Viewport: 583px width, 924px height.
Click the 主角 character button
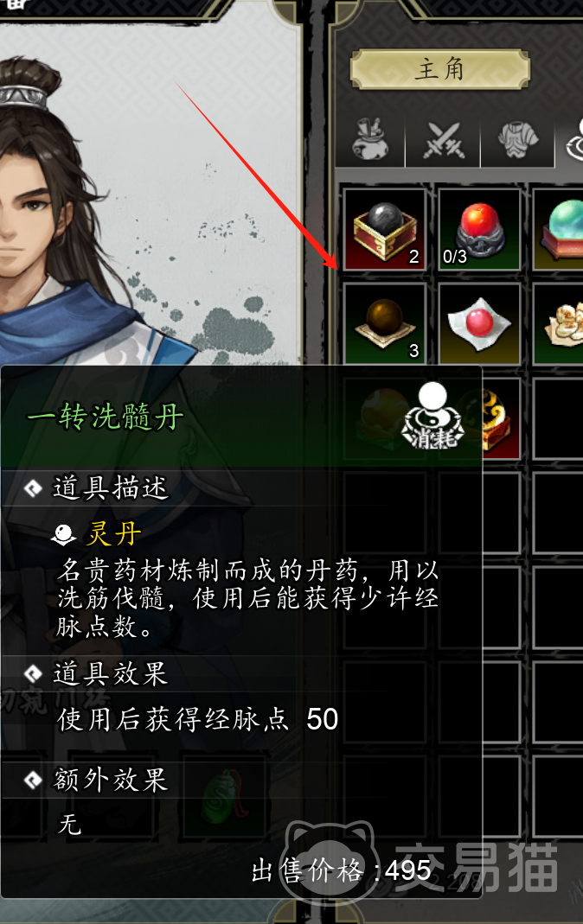coord(439,69)
